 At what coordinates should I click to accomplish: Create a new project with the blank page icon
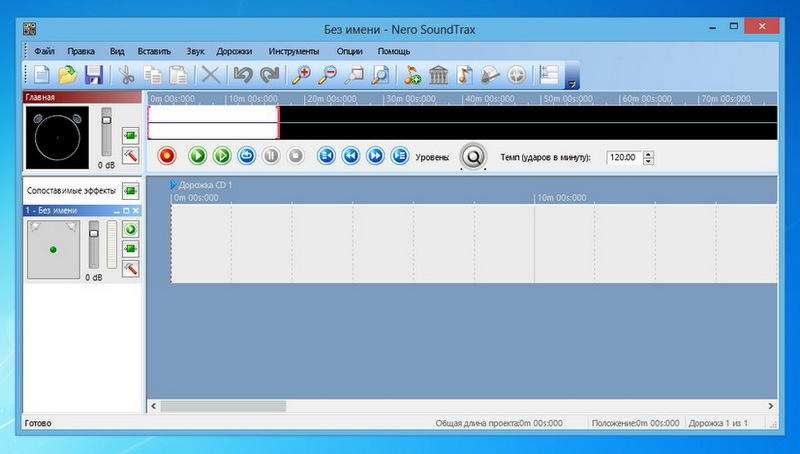tap(42, 75)
